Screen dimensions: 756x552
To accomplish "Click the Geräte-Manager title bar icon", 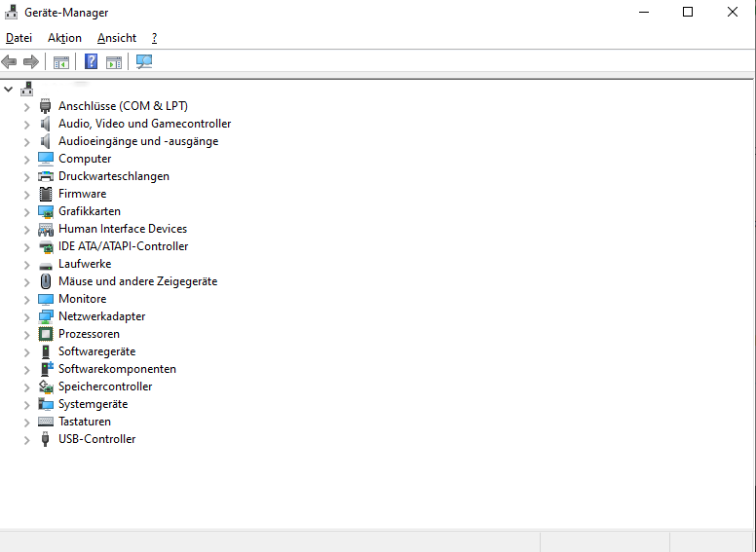I will tap(11, 12).
